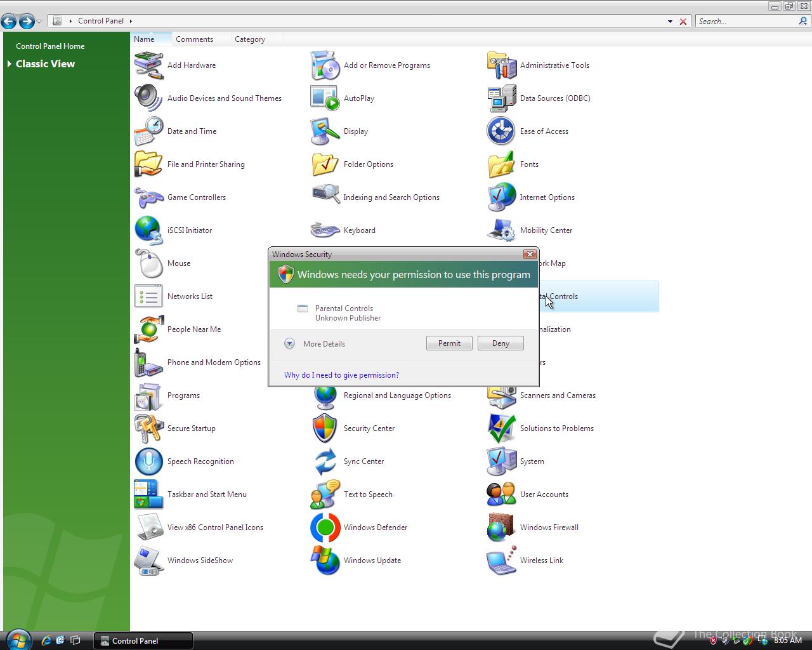Viewport: 812px width, 650px height.
Task: Open the Mobility Center icon
Action: coord(502,230)
